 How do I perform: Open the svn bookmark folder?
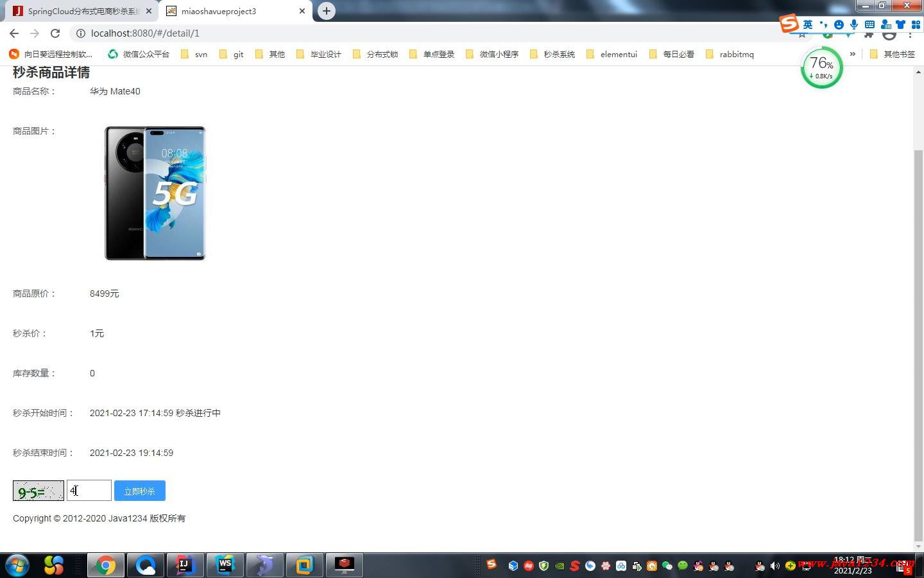point(194,55)
